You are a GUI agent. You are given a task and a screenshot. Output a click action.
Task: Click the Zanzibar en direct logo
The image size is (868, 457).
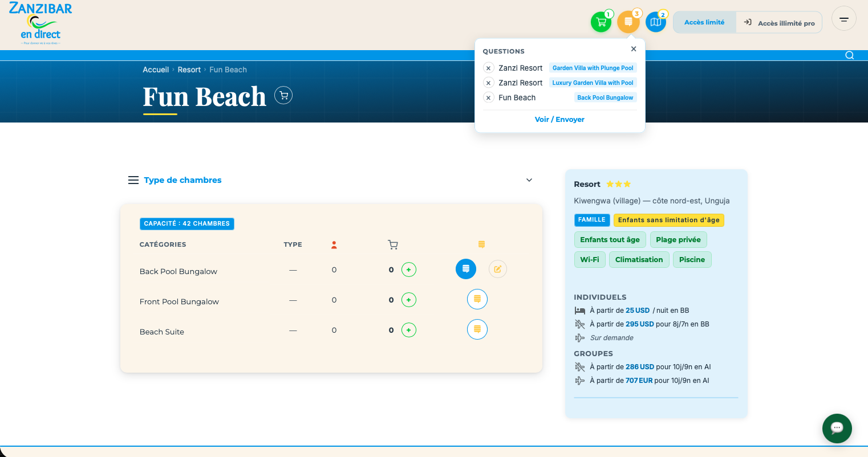40,23
